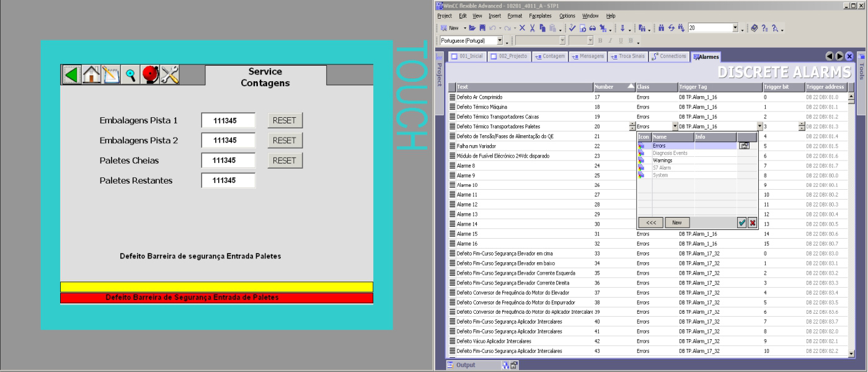Confirm selection with green checkmark button
Viewport: 868px width, 372px height.
pos(742,223)
